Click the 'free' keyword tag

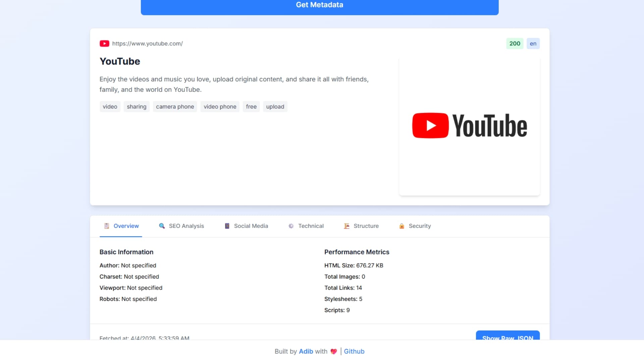click(251, 107)
